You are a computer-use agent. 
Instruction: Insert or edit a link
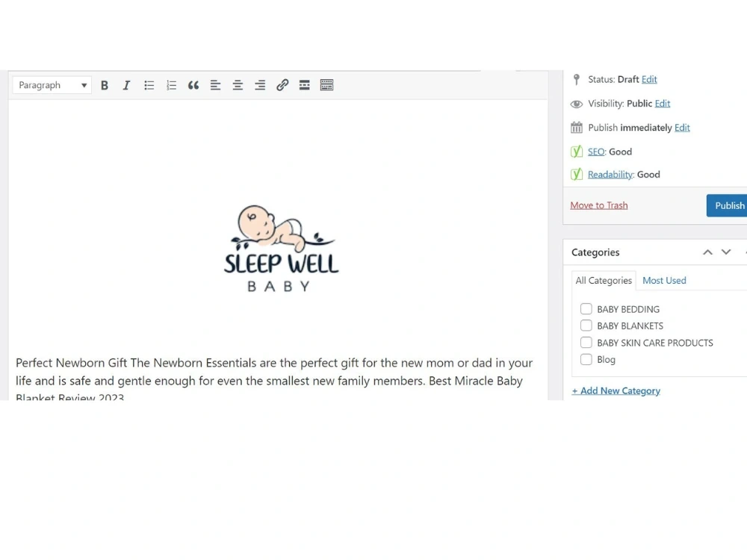coord(282,85)
